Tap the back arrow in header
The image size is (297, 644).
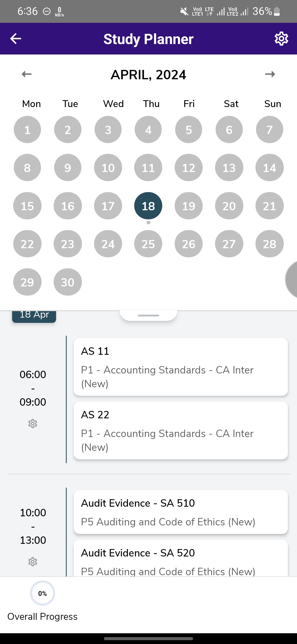coord(16,39)
